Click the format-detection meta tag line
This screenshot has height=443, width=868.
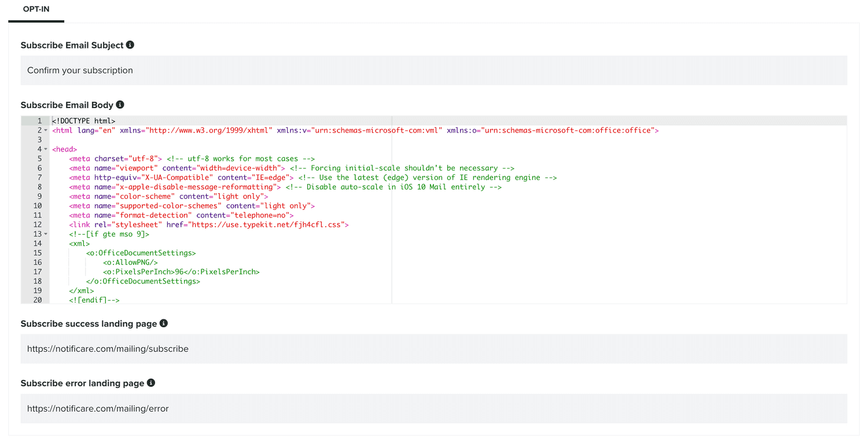coord(181,215)
